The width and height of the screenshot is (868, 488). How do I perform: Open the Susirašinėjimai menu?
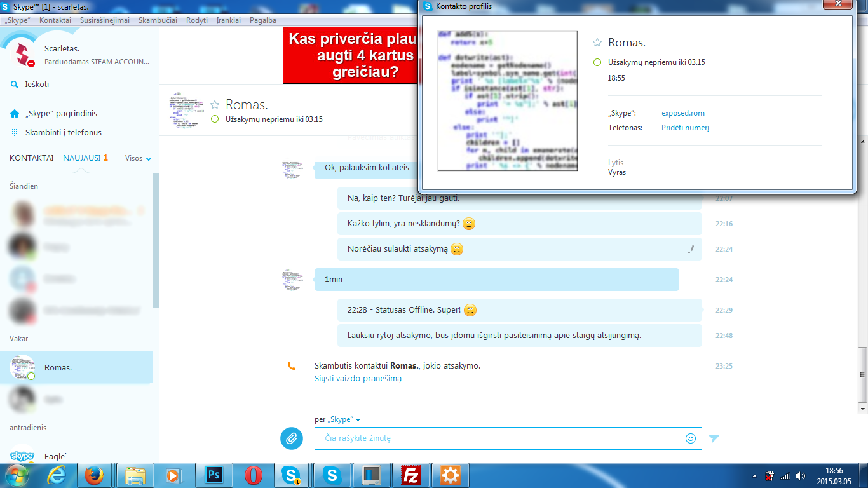coord(105,20)
